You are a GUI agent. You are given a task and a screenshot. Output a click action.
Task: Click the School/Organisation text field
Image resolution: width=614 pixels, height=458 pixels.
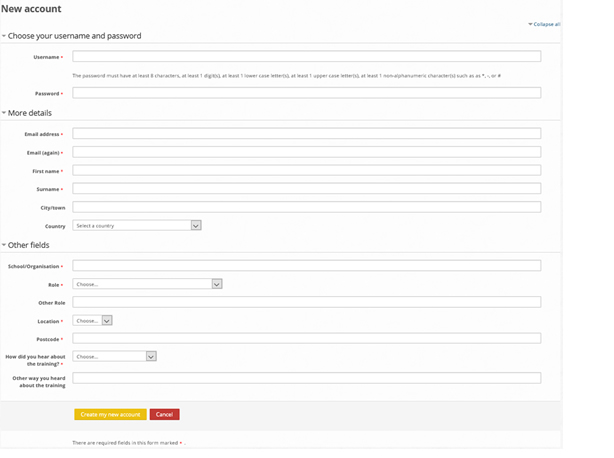point(306,266)
